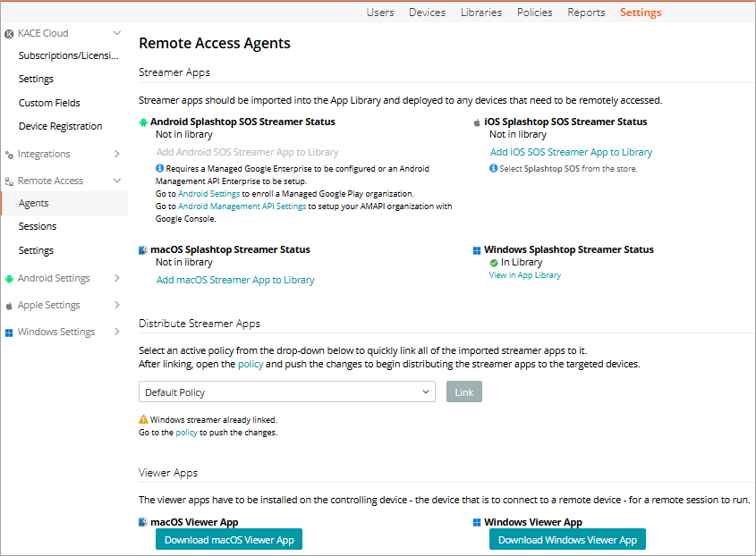Expand the Windows Settings section chevron
The image size is (756, 556).
click(116, 333)
